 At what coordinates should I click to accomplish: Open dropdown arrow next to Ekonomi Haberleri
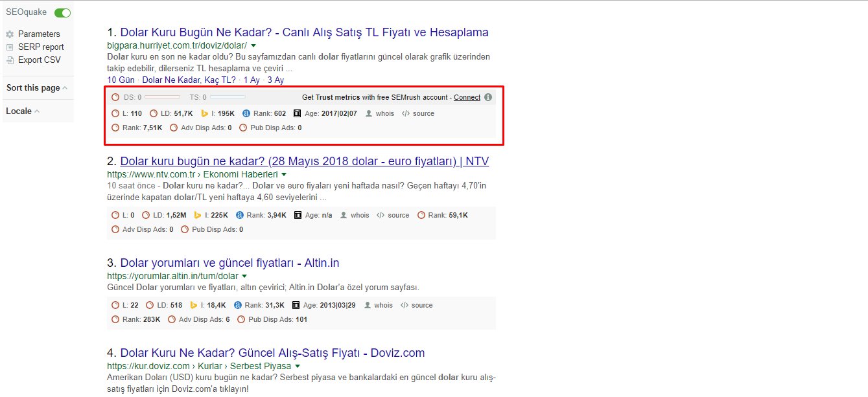pos(284,174)
